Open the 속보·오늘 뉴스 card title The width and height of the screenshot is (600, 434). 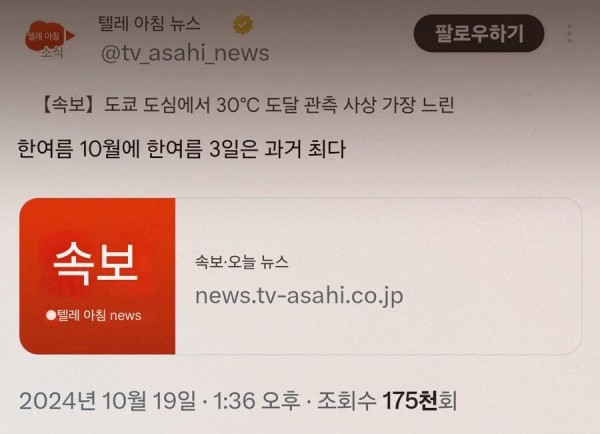[x=241, y=262]
